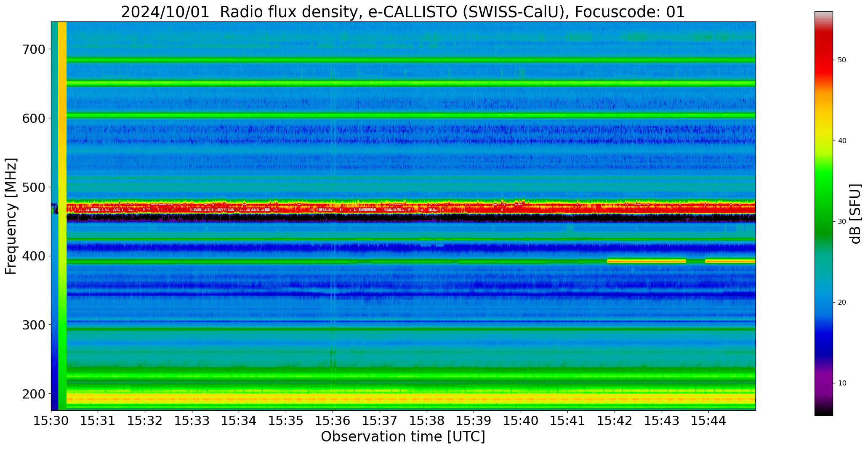Click the "Observation time [UTC]" x-axis label
Viewport: 868px width, 449px height.
tap(403, 436)
